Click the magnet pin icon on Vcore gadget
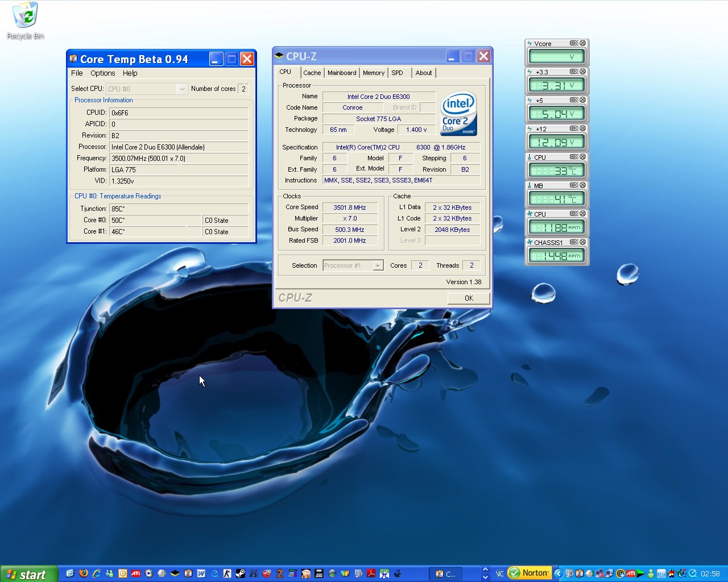The height and width of the screenshot is (582, 728). pos(574,43)
